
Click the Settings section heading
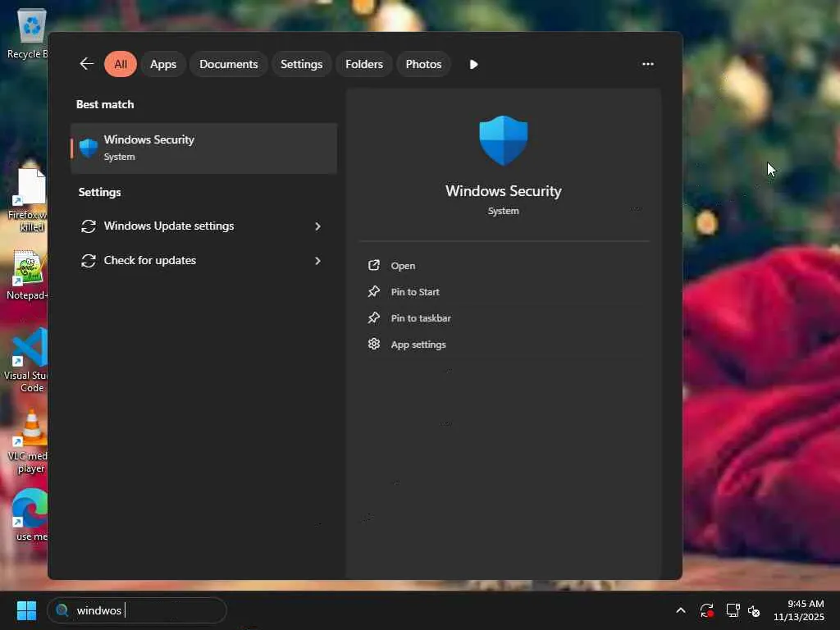(99, 192)
